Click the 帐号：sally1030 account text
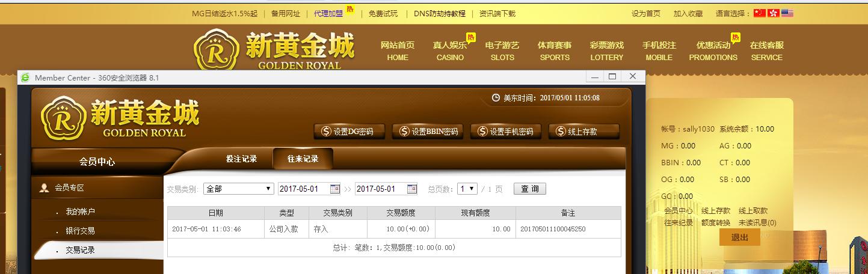868x274 pixels. (688, 129)
